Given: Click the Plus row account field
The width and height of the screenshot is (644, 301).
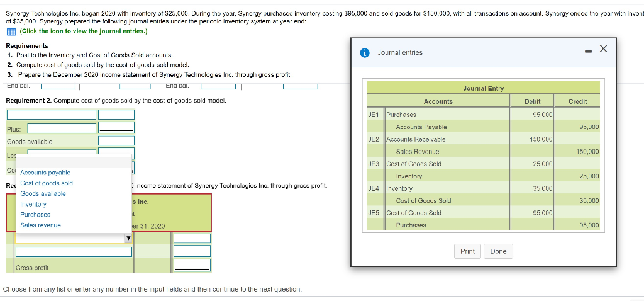Looking at the screenshot, I should [62, 128].
